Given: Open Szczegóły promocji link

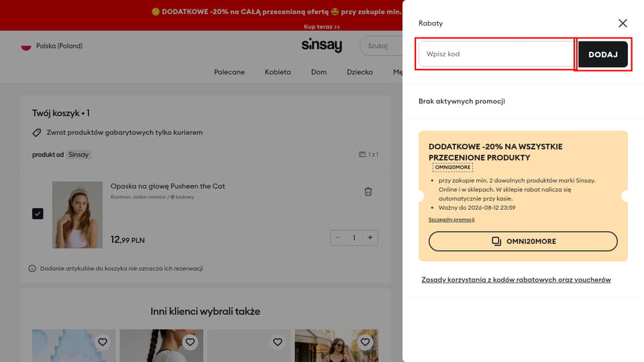Looking at the screenshot, I should 451,220.
